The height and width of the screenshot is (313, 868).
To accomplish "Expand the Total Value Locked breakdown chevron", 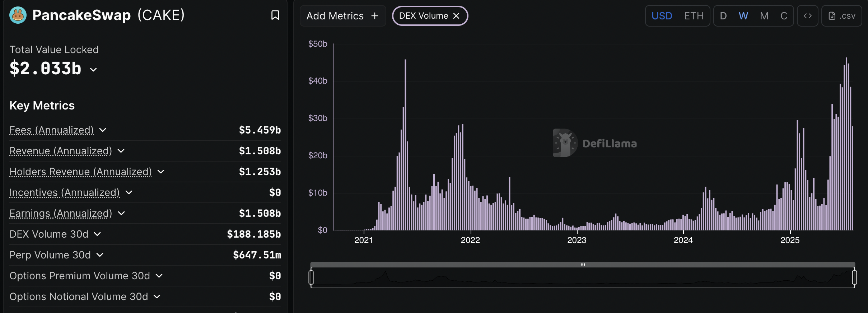I will 93,69.
